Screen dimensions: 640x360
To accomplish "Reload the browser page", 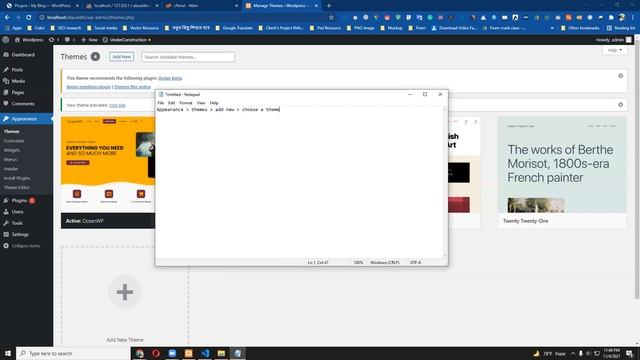I will [29, 18].
